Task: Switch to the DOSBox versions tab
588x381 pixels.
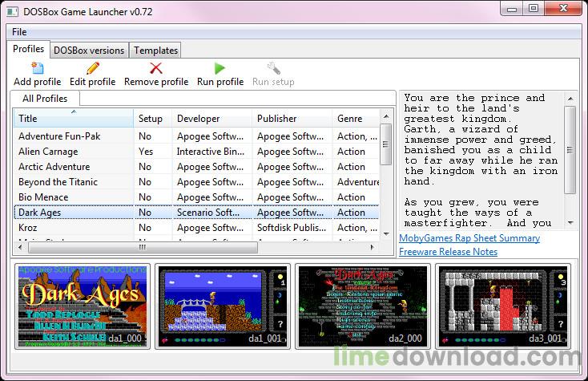Action: tap(89, 51)
